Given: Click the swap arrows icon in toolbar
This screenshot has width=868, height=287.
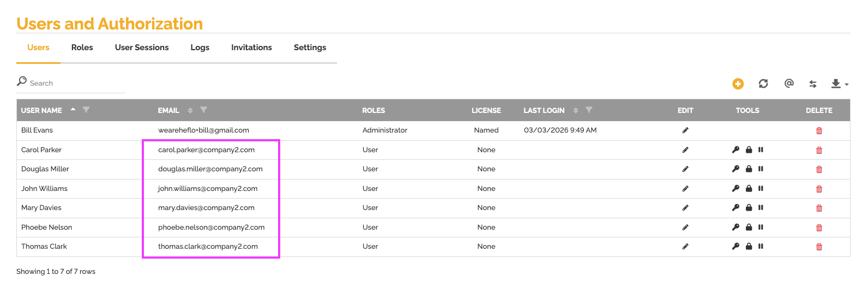Looking at the screenshot, I should [x=813, y=83].
